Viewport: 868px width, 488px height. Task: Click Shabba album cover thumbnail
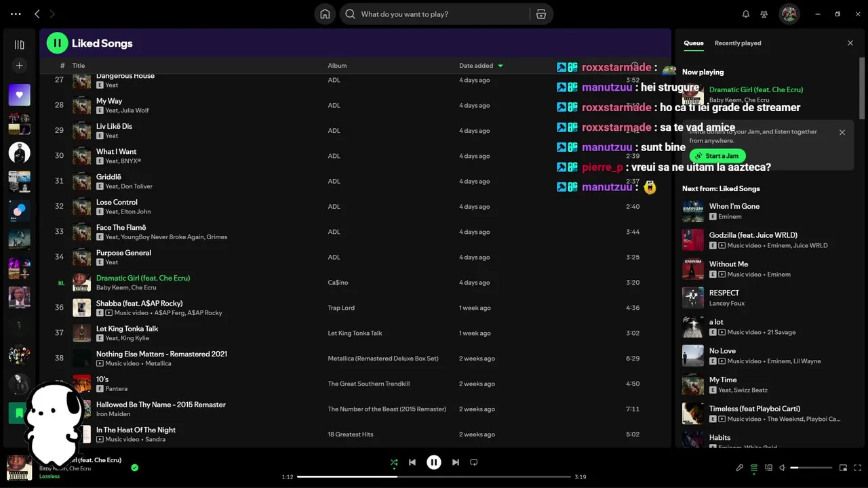(x=81, y=308)
